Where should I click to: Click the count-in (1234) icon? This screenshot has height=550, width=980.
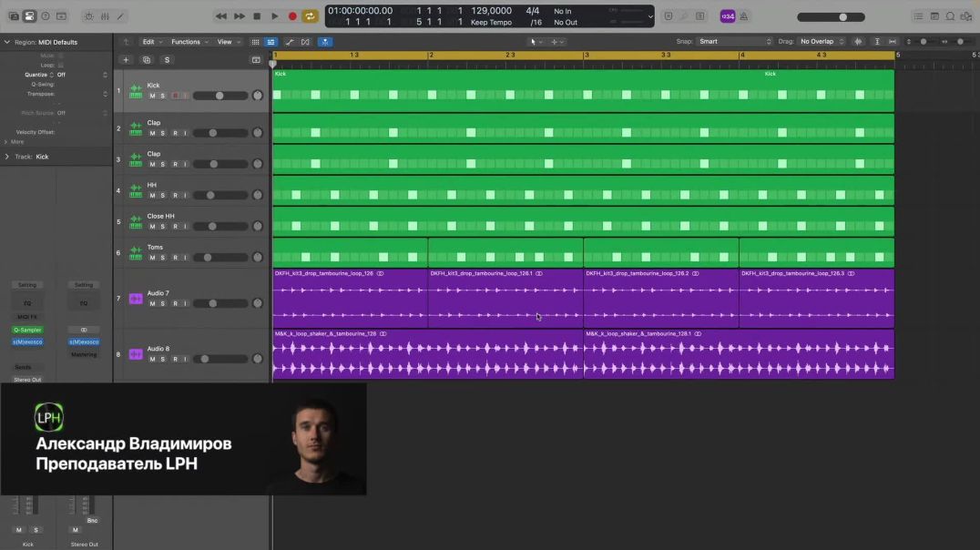tap(727, 15)
